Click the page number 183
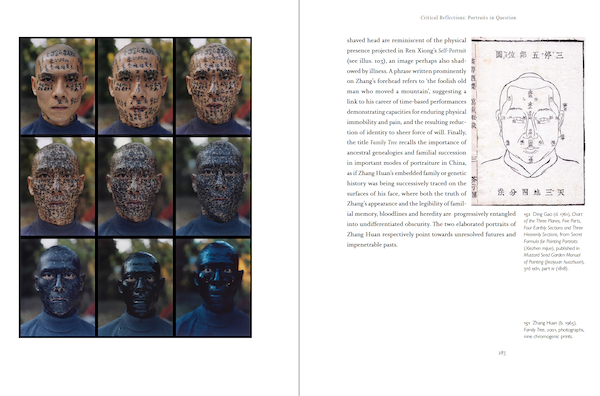Viewport: 600px width, 396px height. click(x=502, y=353)
